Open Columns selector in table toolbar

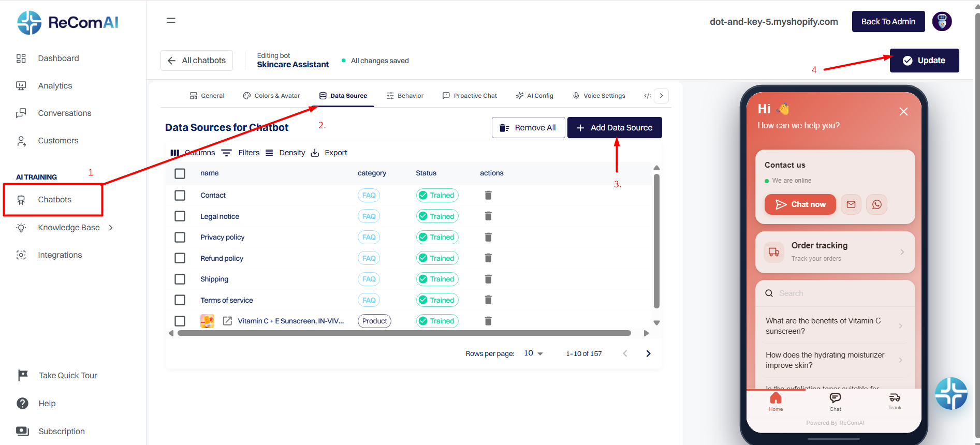pyautogui.click(x=193, y=153)
